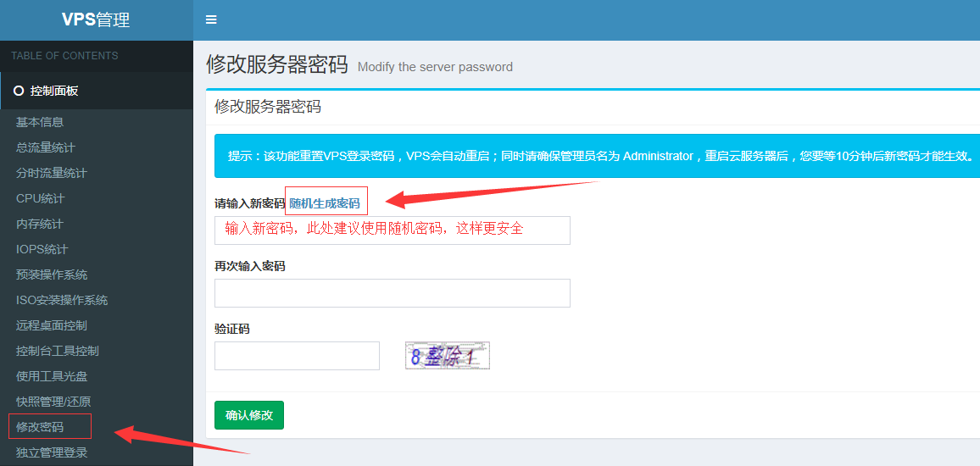Image resolution: width=980 pixels, height=466 pixels.
Task: Click the TABLE OF CONTENTS header
Action: (64, 56)
